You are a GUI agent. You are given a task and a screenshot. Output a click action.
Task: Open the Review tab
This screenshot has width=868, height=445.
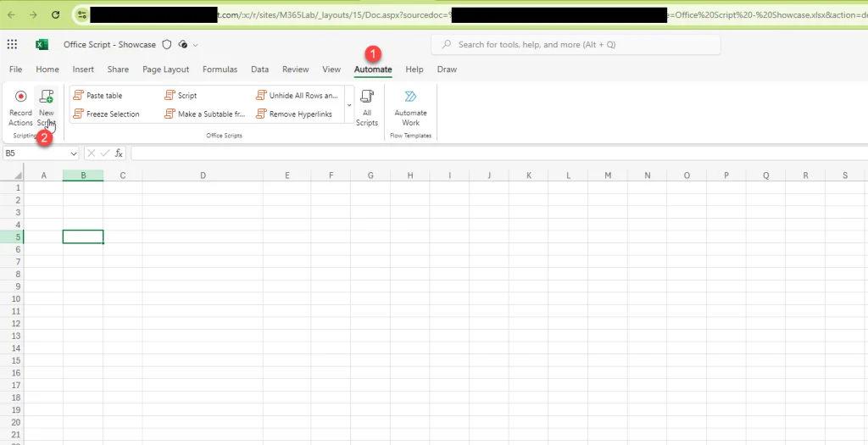[x=296, y=70]
